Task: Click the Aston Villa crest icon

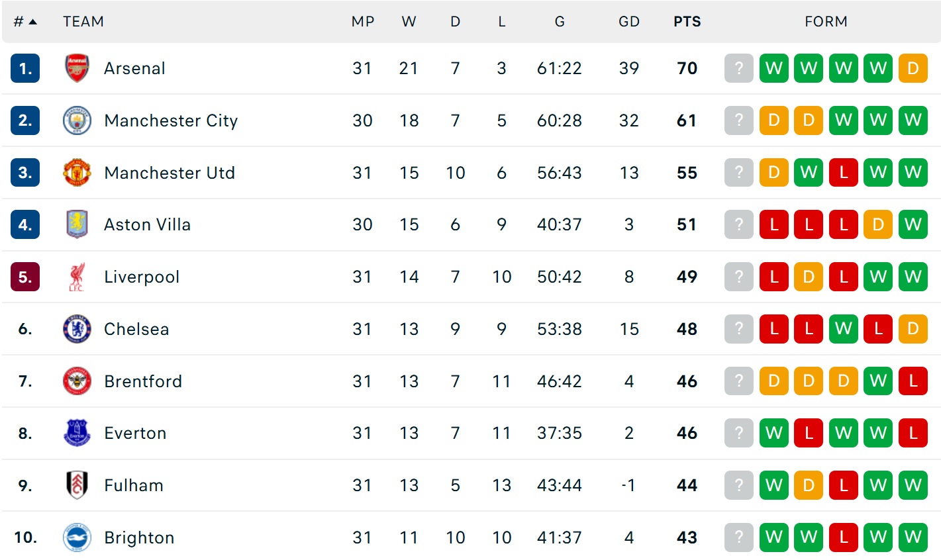Action: tap(77, 224)
